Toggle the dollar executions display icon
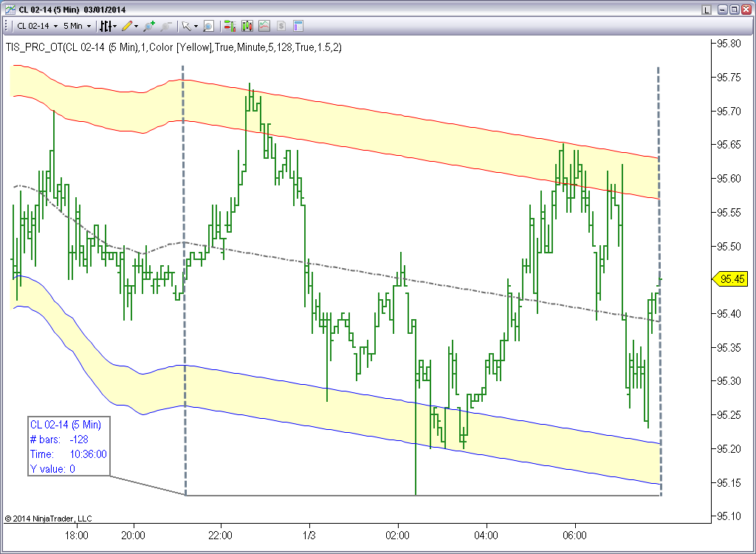Viewport: 756px width, 554px height. click(x=281, y=26)
